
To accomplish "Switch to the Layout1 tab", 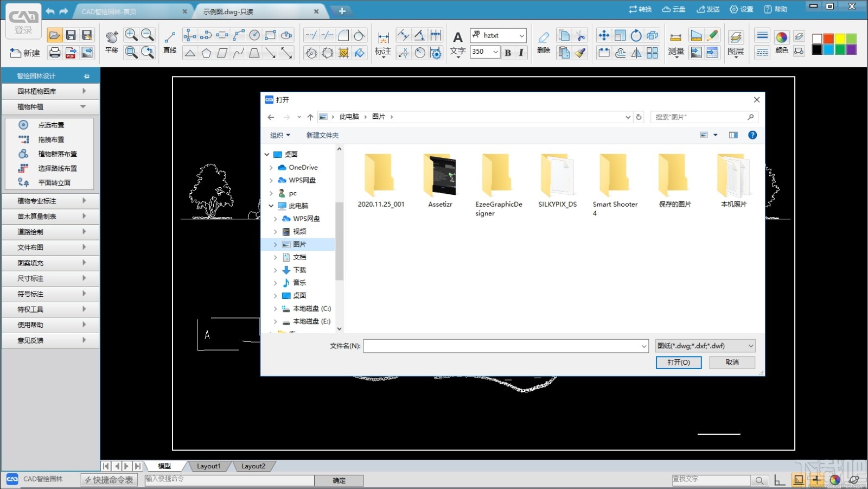I will point(208,466).
